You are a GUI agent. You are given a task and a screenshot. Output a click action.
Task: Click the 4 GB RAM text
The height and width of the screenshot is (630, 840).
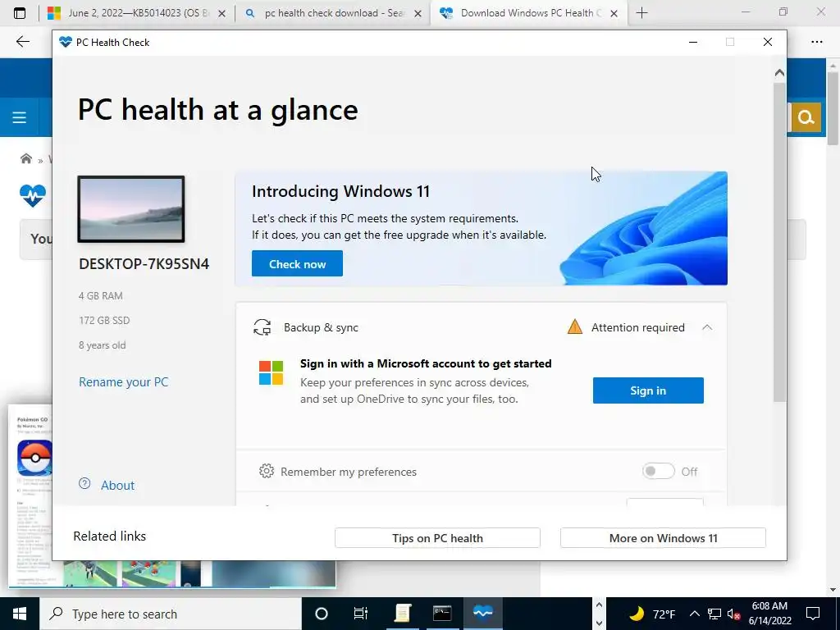[x=101, y=295]
